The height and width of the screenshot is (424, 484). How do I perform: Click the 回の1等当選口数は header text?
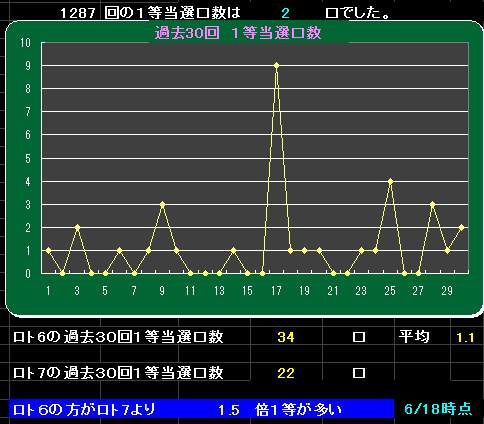point(172,13)
